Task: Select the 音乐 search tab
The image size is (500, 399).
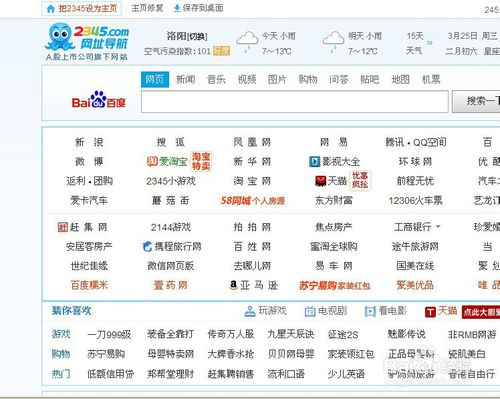Action: pyautogui.click(x=216, y=79)
